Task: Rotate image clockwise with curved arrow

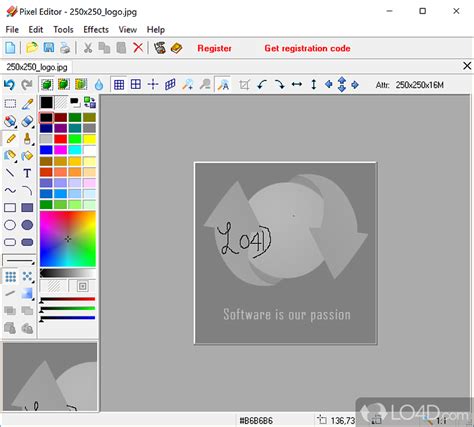Action: (279, 85)
